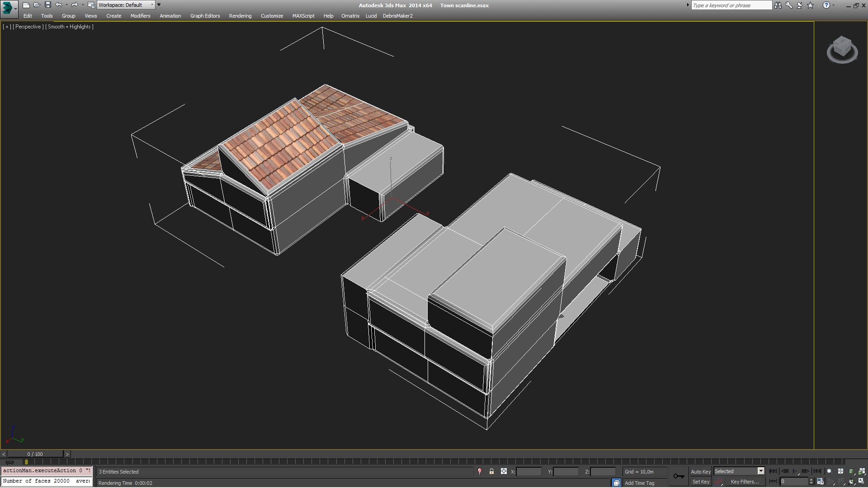Screen dimensions: 868x488
Task: Open the Rendering menu
Action: coord(240,16)
